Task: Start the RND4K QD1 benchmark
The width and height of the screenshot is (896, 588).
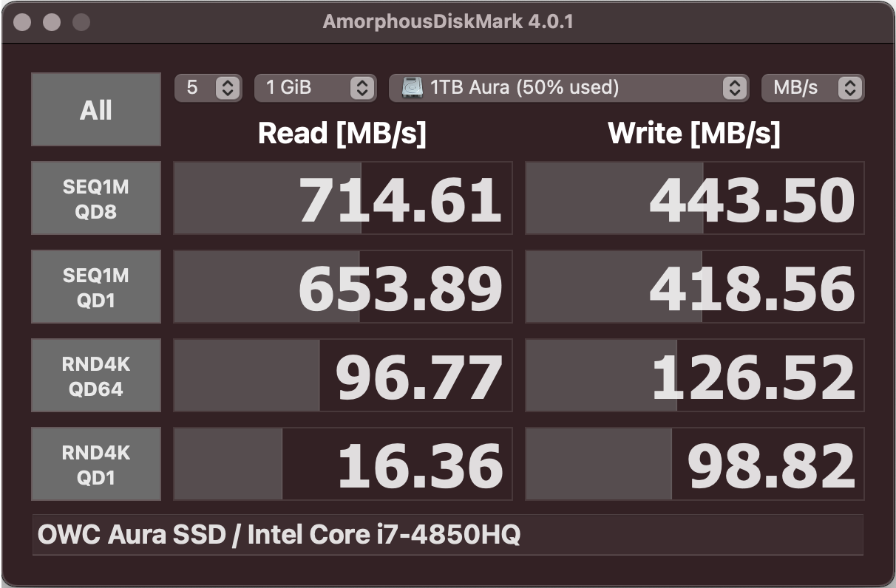Action: [x=96, y=464]
